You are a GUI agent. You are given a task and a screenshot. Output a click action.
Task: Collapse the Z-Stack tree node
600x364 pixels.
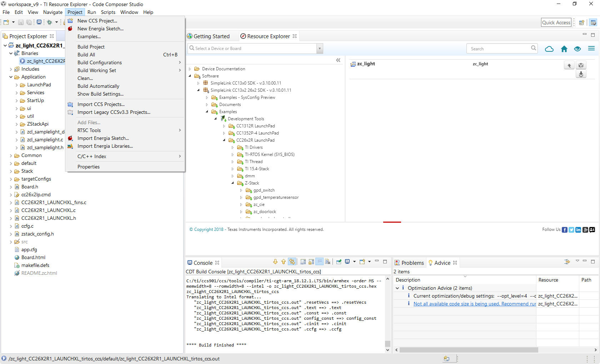[x=233, y=183]
